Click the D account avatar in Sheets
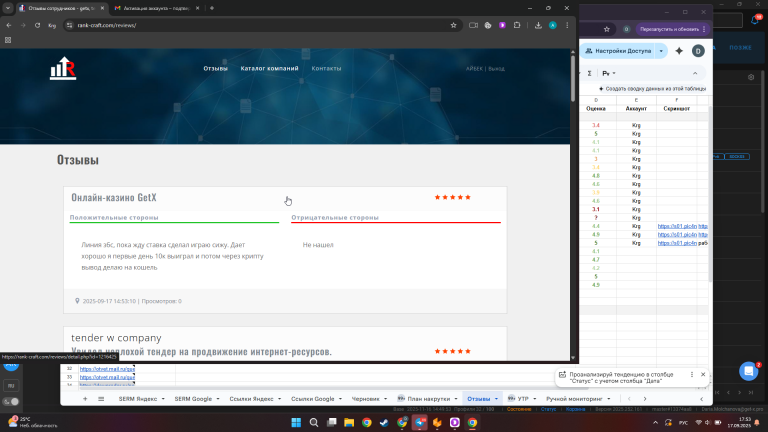The image size is (768, 432). [x=698, y=51]
